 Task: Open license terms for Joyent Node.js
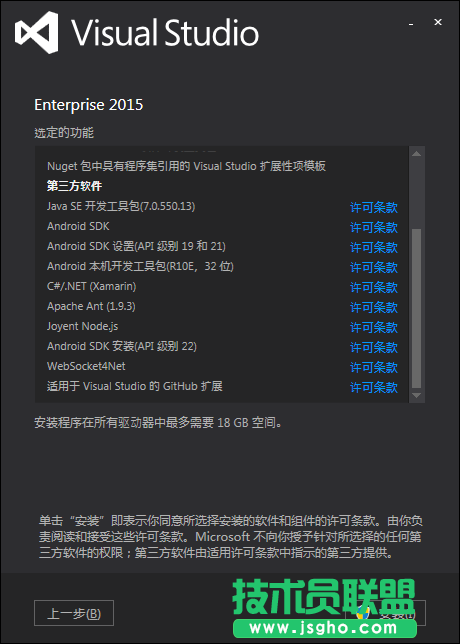[x=374, y=327]
